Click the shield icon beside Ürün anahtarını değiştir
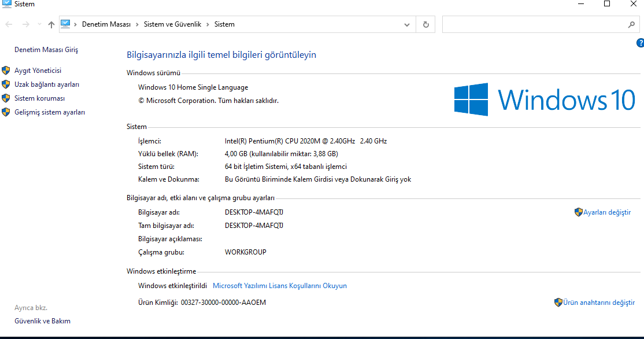Screen dimensions: 644x339 [x=558, y=303]
